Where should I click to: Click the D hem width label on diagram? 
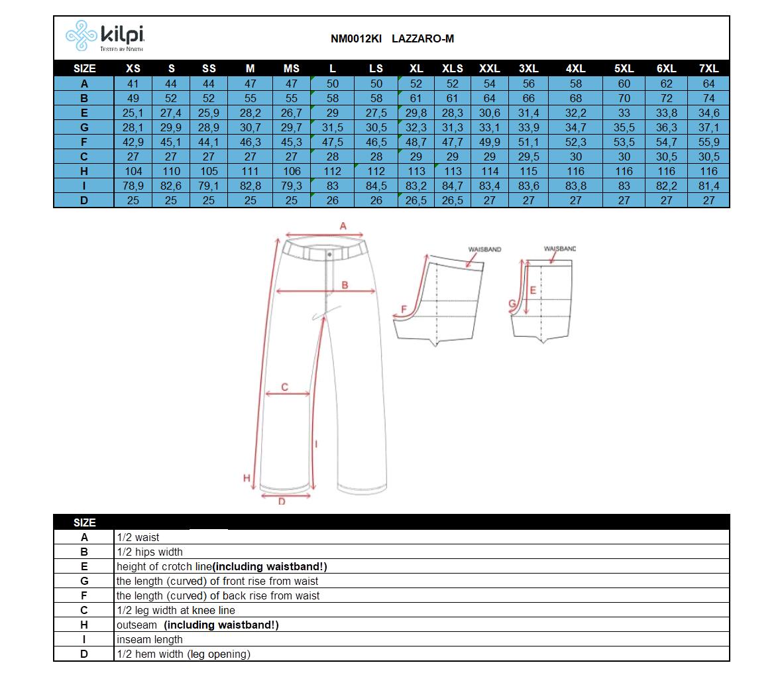(x=282, y=501)
